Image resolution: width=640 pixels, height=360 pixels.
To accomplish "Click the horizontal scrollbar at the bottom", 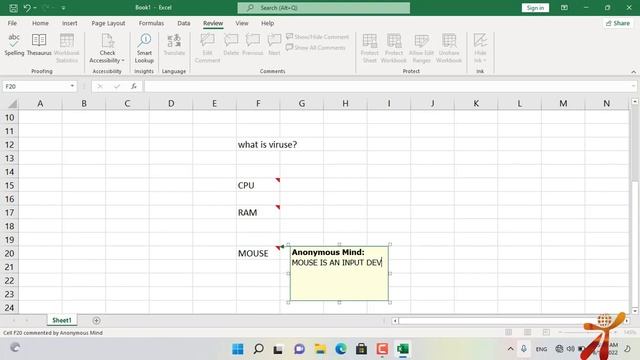I will pos(510,321).
